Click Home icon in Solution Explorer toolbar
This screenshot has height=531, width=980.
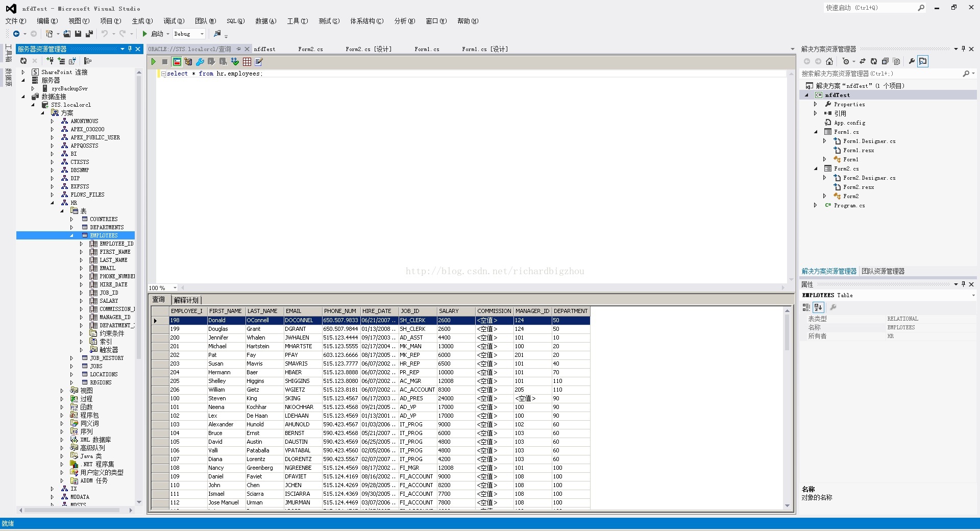[829, 61]
